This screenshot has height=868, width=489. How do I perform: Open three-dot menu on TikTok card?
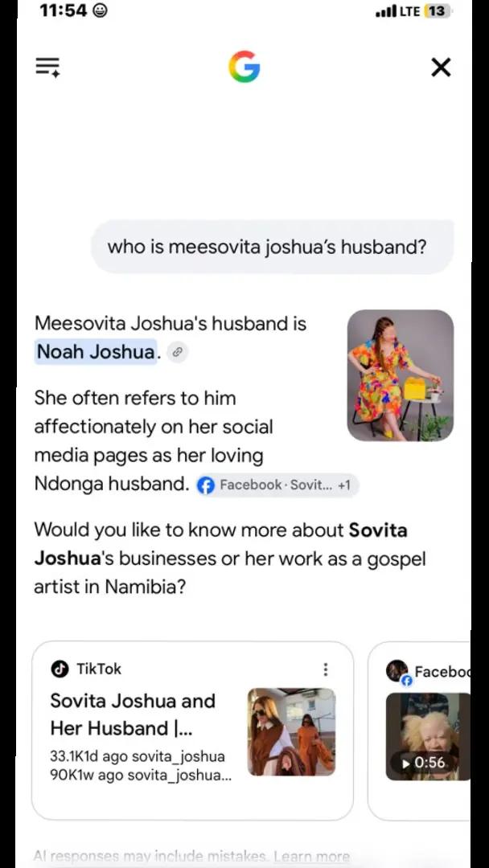(x=326, y=669)
